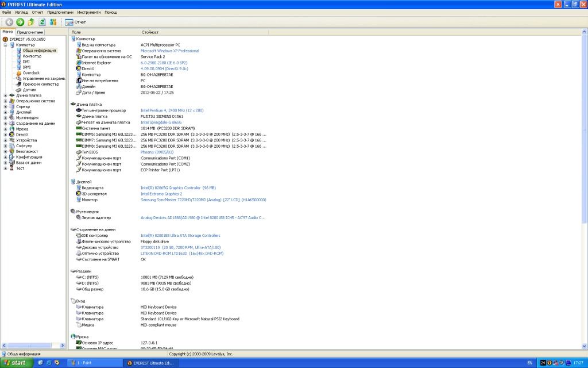Select the DMI tree node
The image size is (588, 368).
pos(26,62)
